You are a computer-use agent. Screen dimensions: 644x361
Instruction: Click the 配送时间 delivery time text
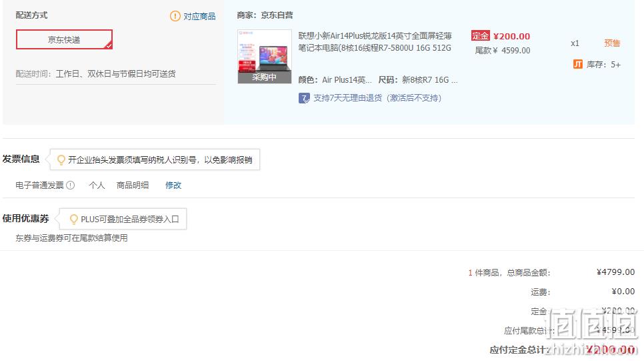[96, 73]
